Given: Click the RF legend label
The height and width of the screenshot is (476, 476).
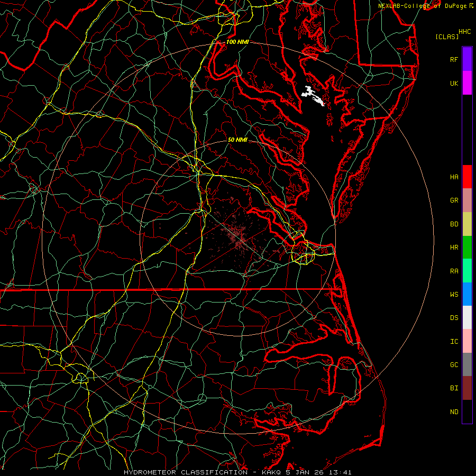Looking at the screenshot, I should coord(454,59).
